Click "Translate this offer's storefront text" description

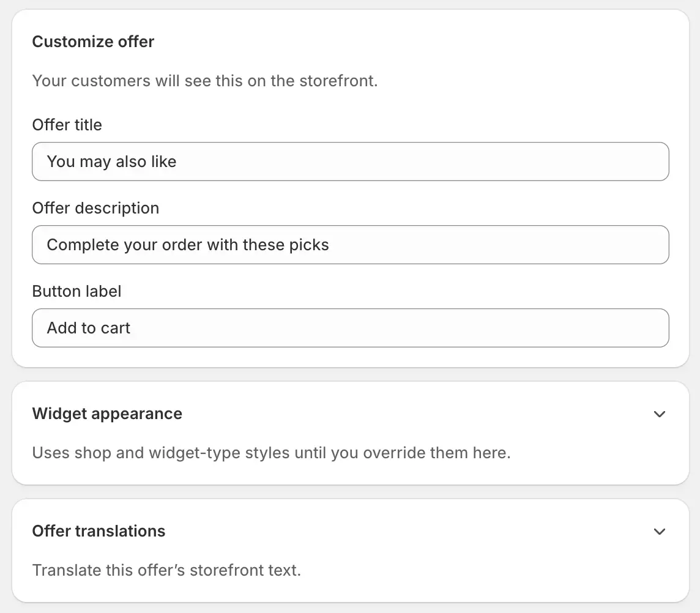coord(166,570)
